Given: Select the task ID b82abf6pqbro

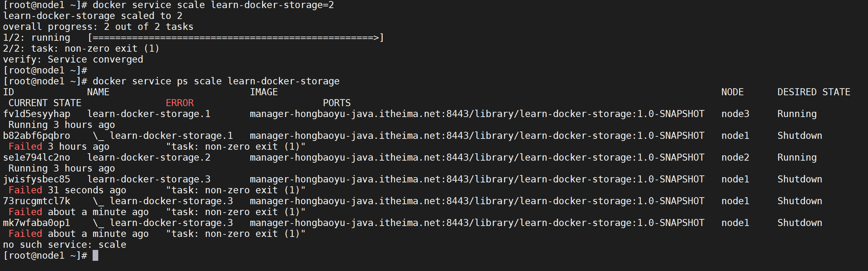Looking at the screenshot, I should pos(36,136).
